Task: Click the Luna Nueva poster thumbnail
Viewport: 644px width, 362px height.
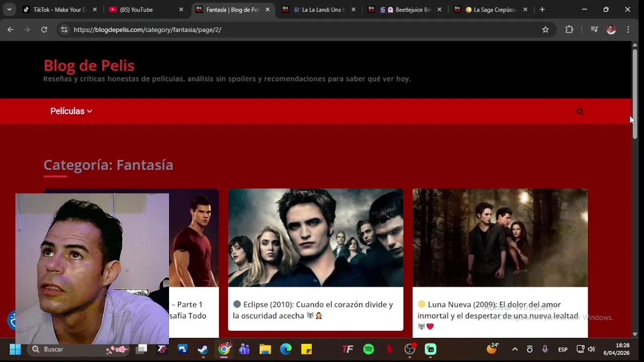Action: pos(500,238)
